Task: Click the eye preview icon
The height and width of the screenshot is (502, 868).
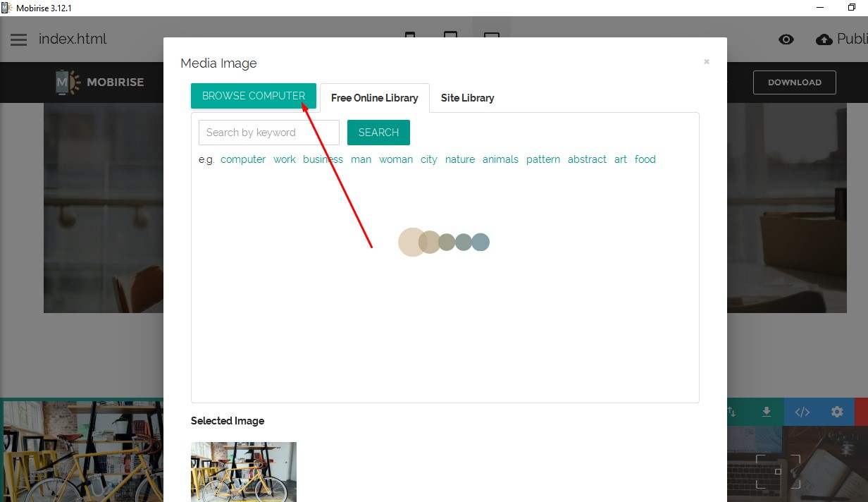Action: tap(786, 39)
